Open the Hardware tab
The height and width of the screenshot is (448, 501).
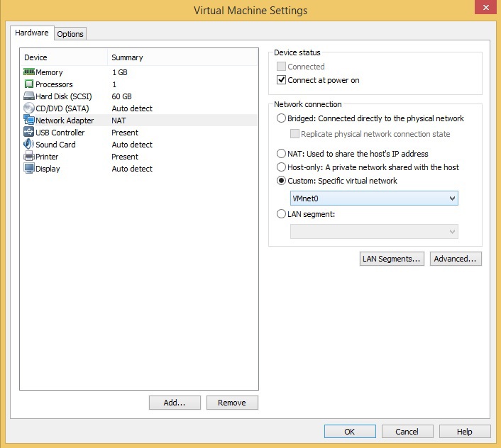pyautogui.click(x=32, y=33)
